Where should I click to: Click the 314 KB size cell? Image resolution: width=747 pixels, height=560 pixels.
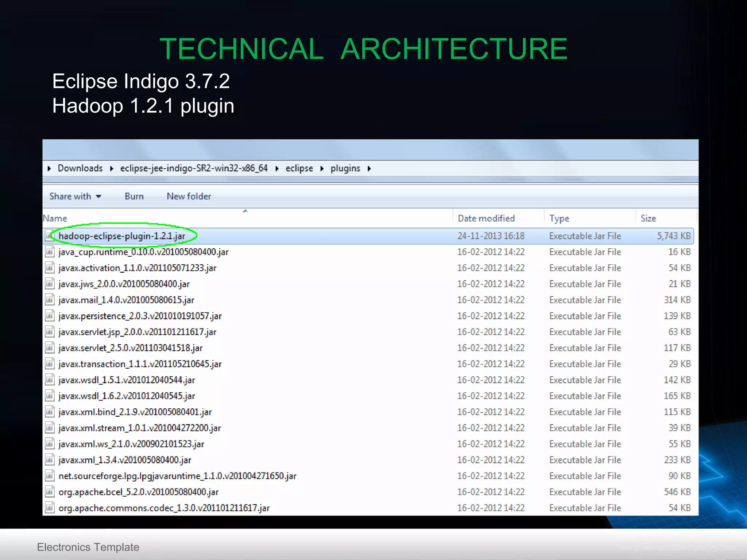pos(677,300)
